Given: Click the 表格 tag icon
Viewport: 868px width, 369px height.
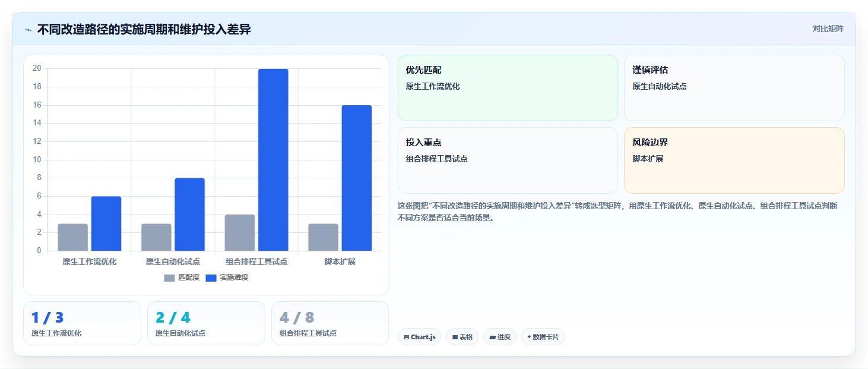Looking at the screenshot, I should (455, 337).
